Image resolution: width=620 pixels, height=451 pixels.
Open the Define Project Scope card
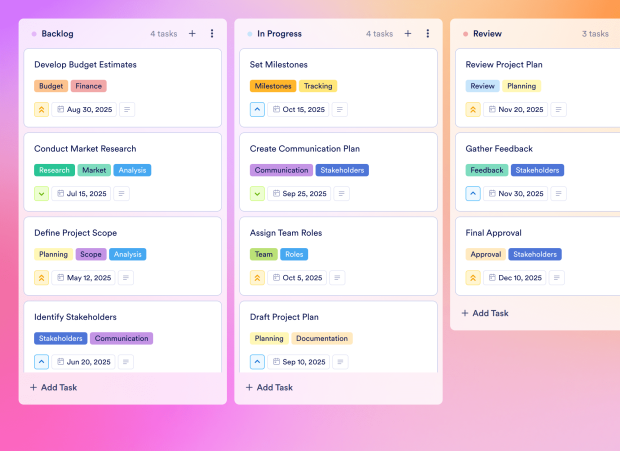[123, 256]
